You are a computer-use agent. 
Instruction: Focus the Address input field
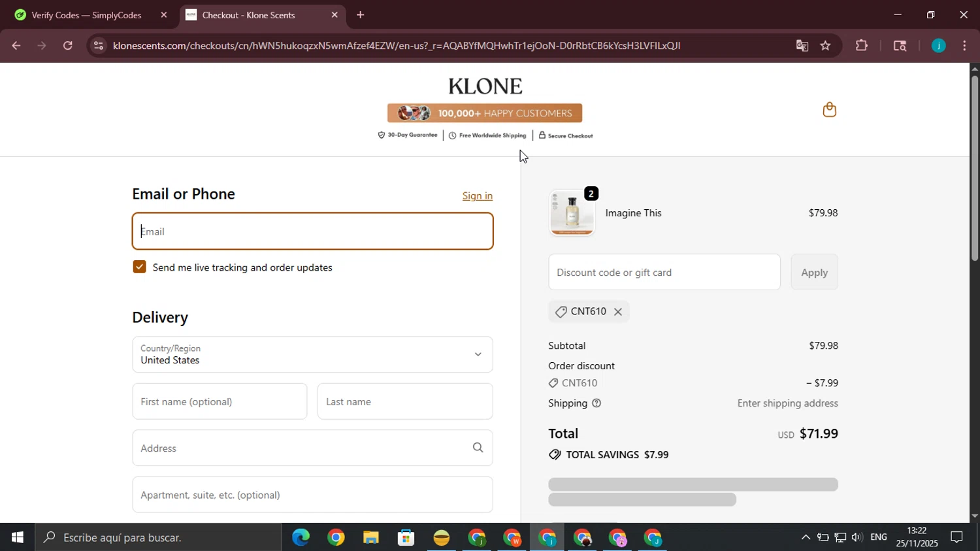[312, 448]
